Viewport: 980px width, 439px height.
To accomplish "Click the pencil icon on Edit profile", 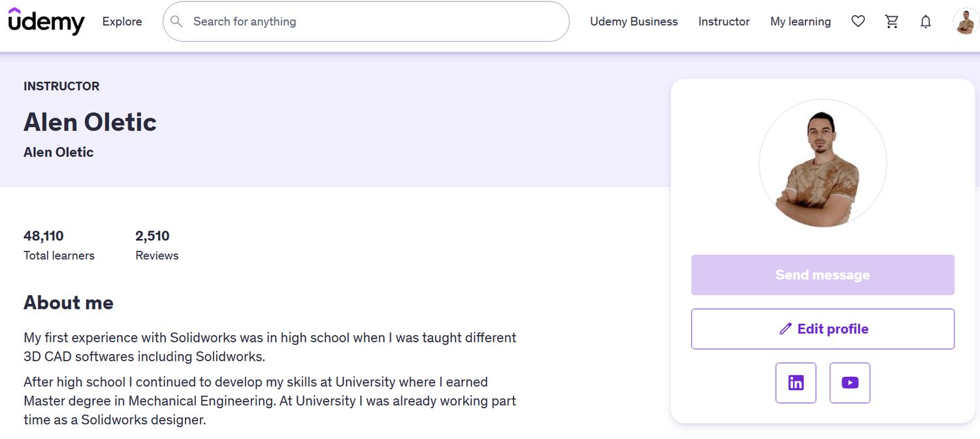I will (x=785, y=329).
